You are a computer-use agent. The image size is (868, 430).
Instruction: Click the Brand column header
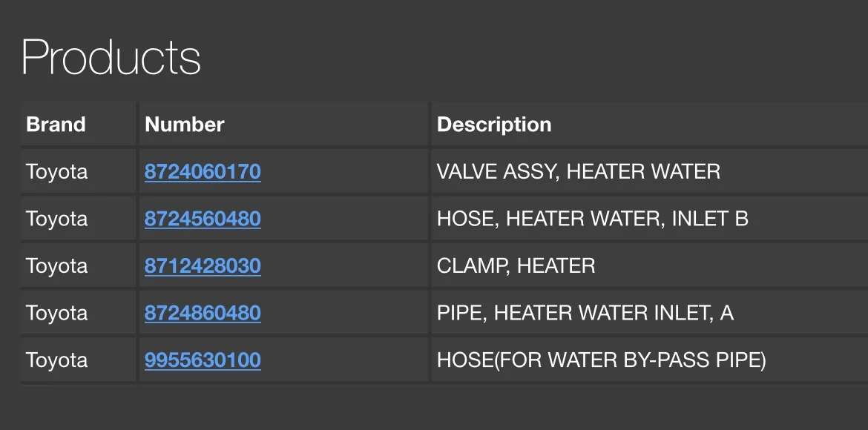[x=56, y=124]
